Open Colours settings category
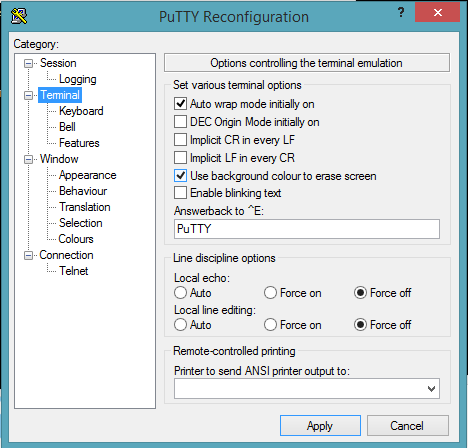The height and width of the screenshot is (448, 468). click(x=76, y=239)
